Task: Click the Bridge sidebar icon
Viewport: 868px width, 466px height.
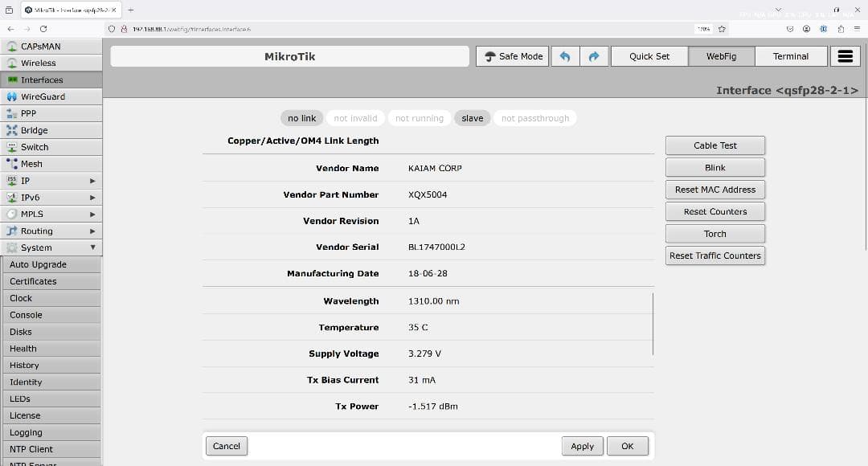Action: pyautogui.click(x=11, y=130)
